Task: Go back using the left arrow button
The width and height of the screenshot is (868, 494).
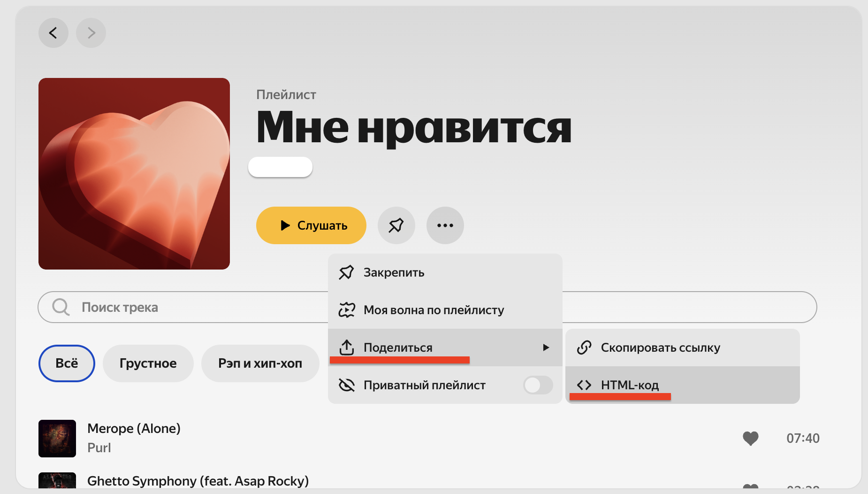Action: [53, 33]
